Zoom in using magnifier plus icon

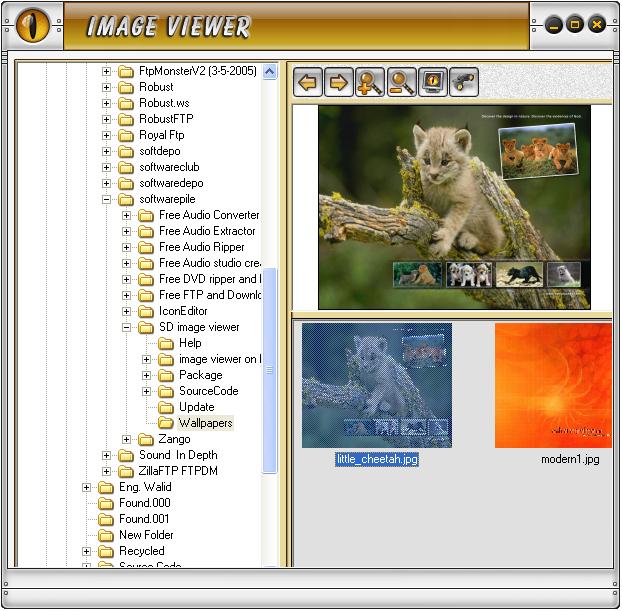tap(370, 82)
